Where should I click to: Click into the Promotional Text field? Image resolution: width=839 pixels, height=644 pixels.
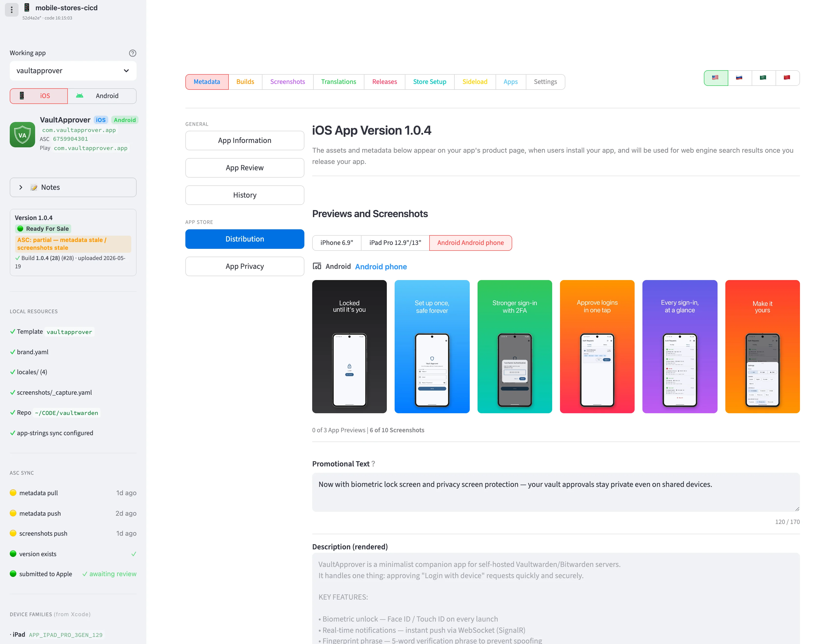pos(556,492)
